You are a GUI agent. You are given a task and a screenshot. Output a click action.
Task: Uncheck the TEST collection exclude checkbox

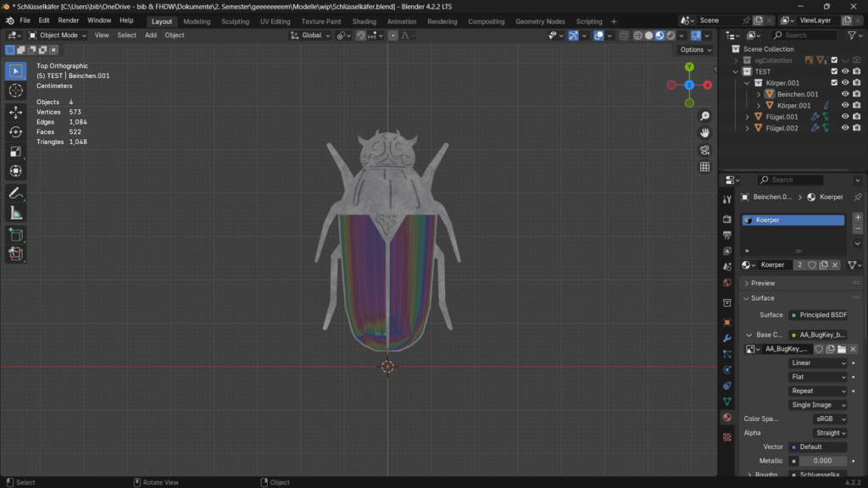[834, 72]
